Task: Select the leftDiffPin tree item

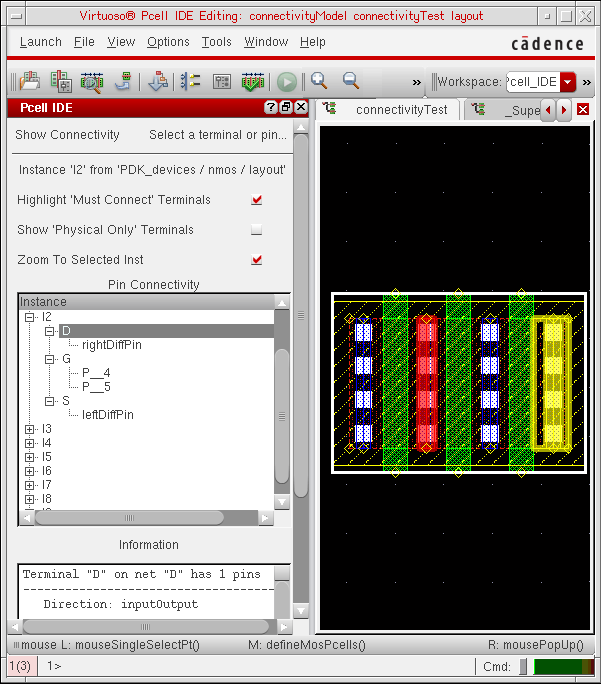Action: point(108,414)
